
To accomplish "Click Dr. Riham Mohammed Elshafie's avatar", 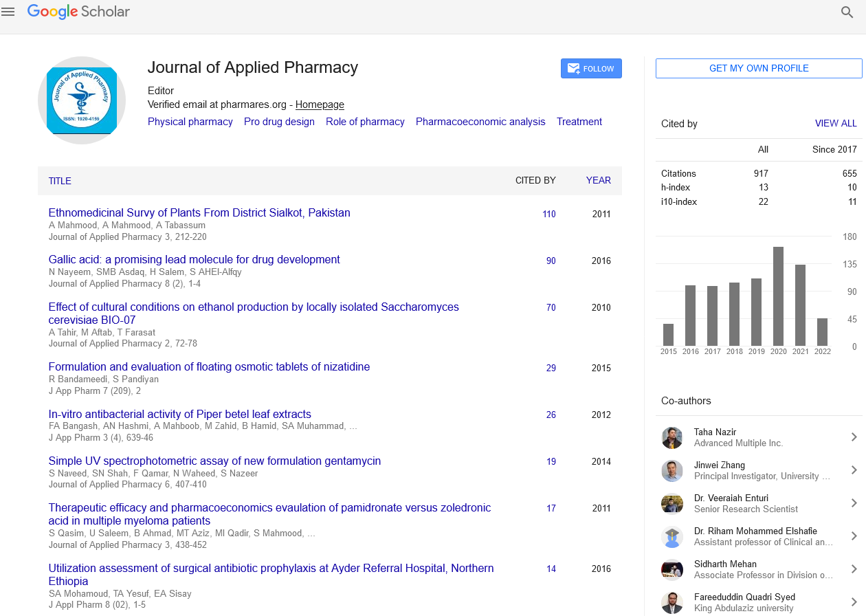I will point(671,536).
